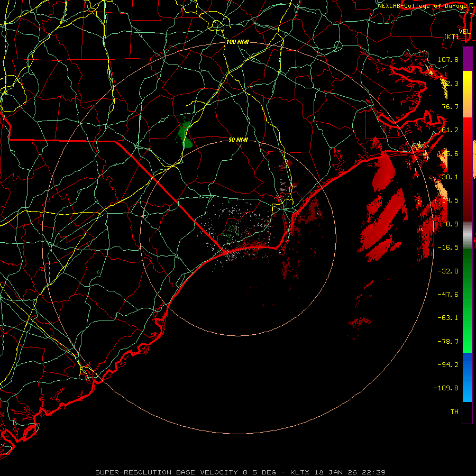
Task: Click the 61.2 legend value
Action: tap(450, 130)
